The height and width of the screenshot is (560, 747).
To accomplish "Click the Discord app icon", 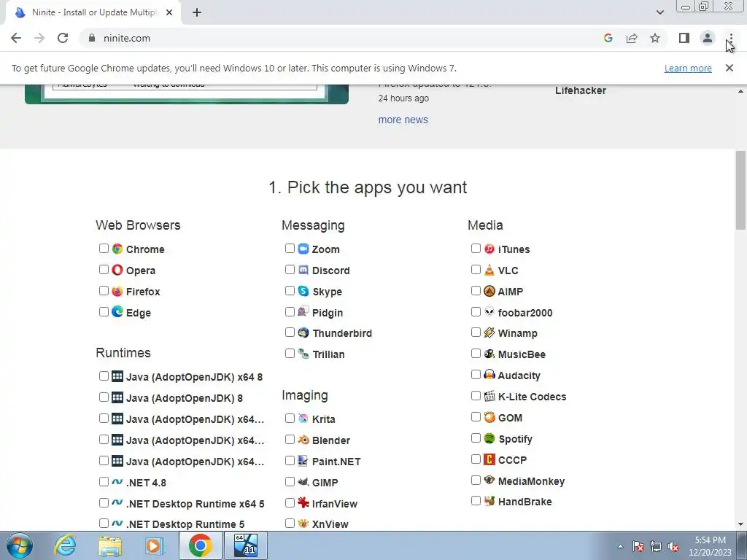I will point(303,270).
